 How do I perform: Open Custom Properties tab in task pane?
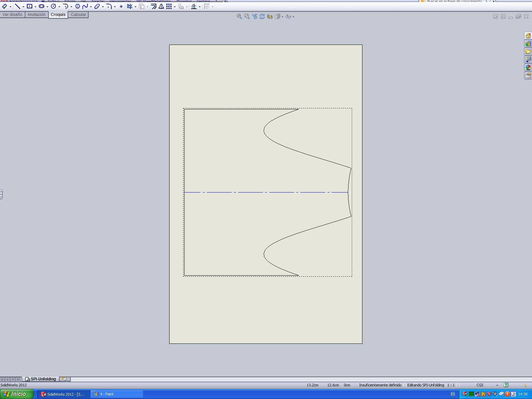pyautogui.click(x=528, y=75)
